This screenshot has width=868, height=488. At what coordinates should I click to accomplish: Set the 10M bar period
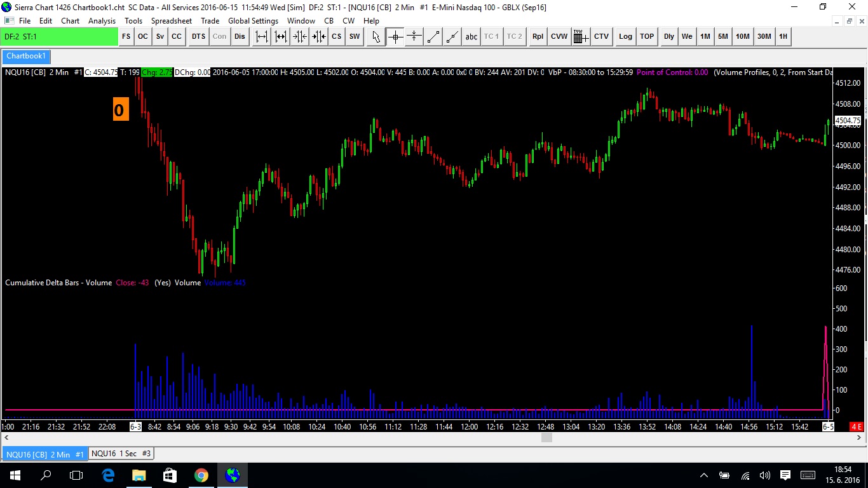(743, 36)
